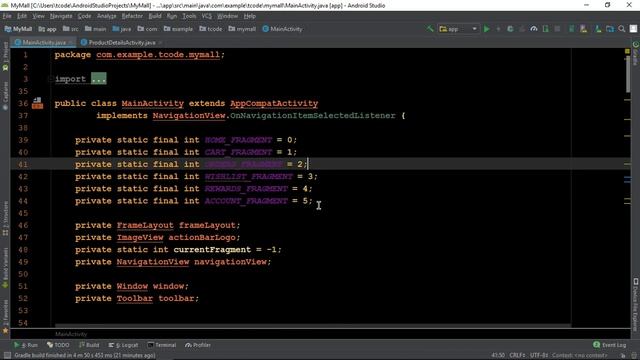Click the 'tcode' folder in navigation bar

(x=211, y=29)
